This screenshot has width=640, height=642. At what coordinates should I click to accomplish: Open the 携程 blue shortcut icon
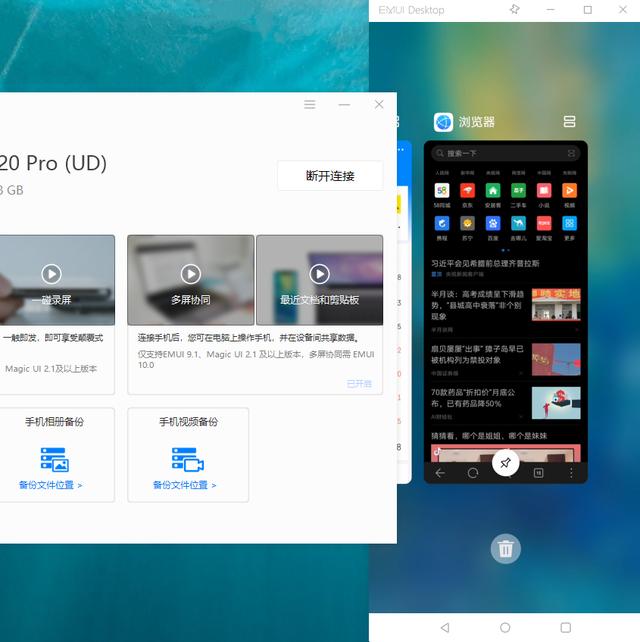442,224
